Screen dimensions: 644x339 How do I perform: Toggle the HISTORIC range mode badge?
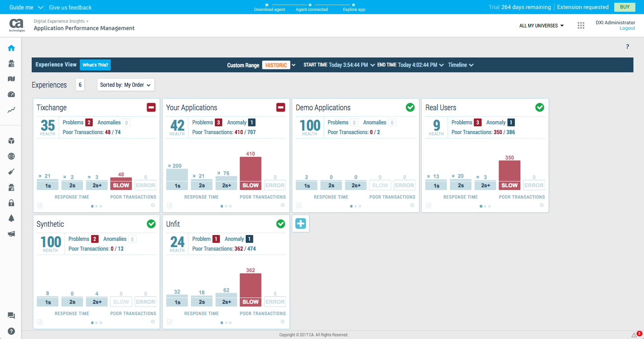(276, 65)
